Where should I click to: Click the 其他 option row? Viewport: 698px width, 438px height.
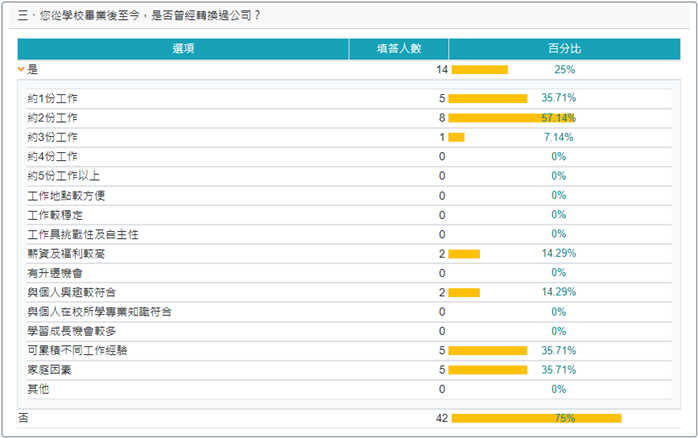point(37,389)
